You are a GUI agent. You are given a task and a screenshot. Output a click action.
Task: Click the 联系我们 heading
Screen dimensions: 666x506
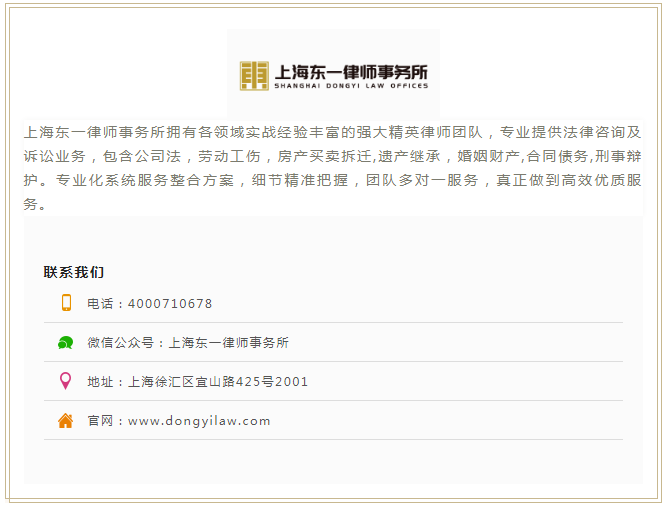74,272
